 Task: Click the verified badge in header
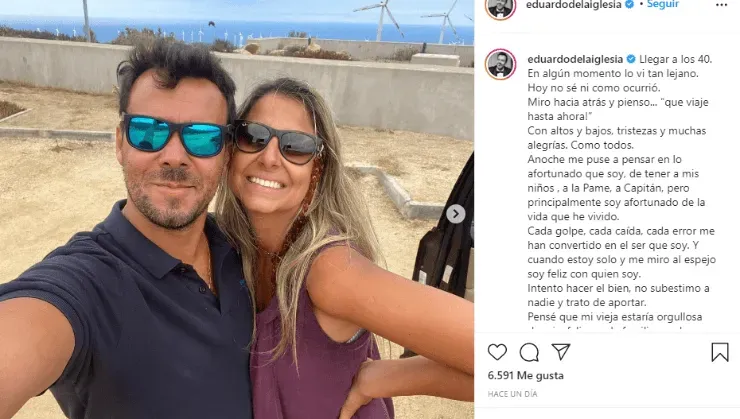coord(629,4)
